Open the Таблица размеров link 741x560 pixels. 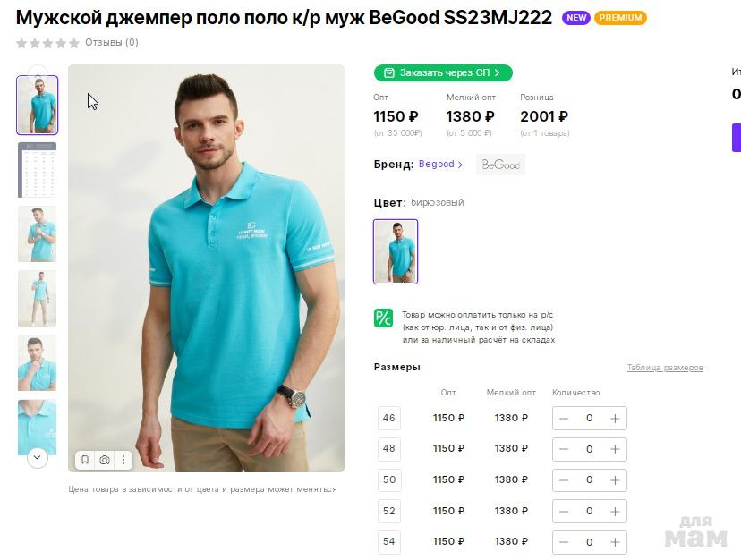(664, 368)
